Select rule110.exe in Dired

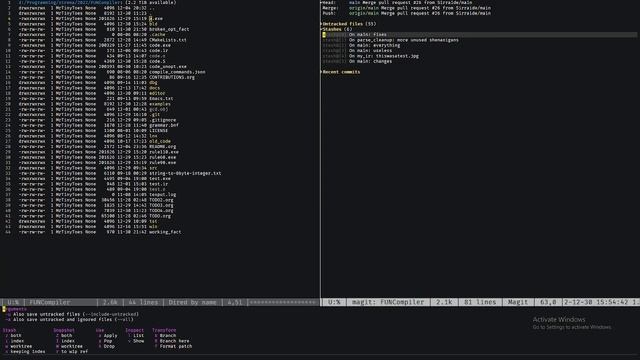point(164,152)
